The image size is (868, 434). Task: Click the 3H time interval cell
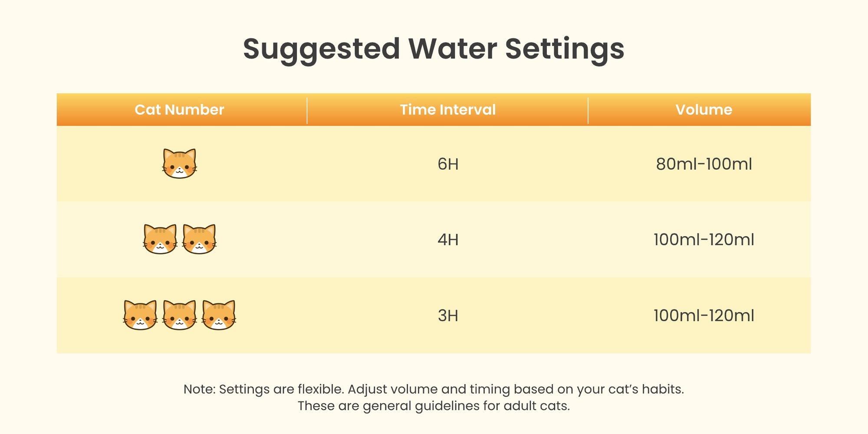click(448, 316)
